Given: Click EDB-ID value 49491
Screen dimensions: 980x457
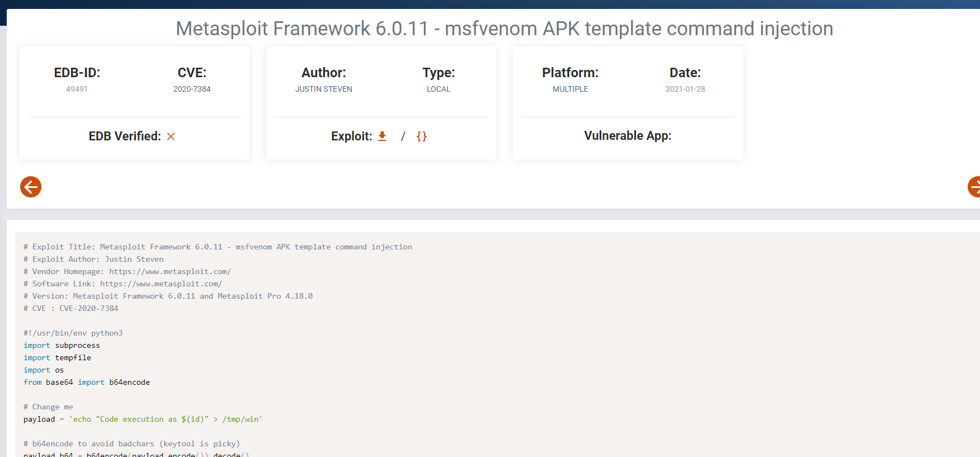Looking at the screenshot, I should (x=77, y=89).
